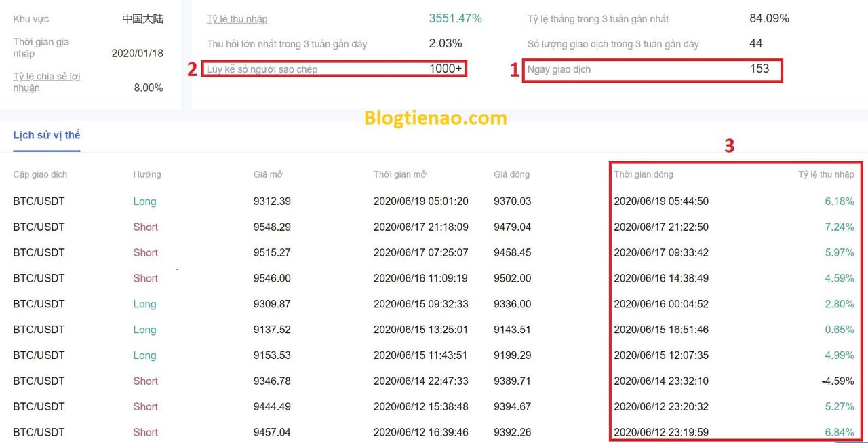Click the close price 9370.03

pos(513,201)
